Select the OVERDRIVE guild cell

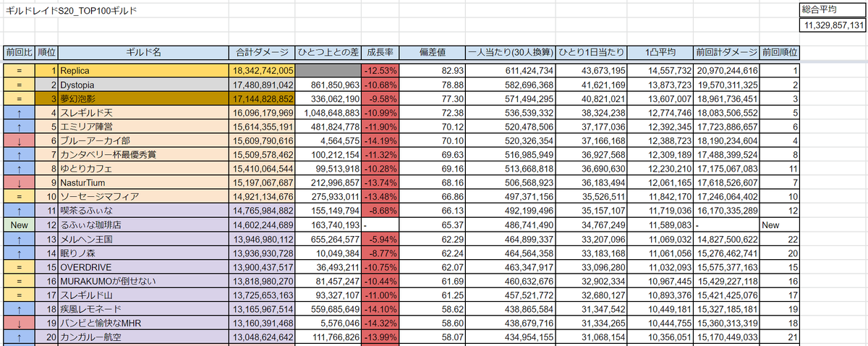pos(144,266)
